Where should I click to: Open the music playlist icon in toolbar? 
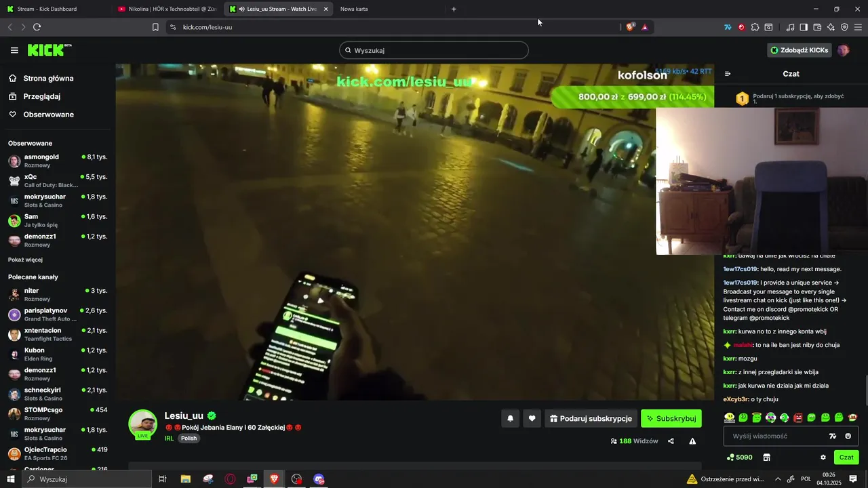[x=790, y=27]
